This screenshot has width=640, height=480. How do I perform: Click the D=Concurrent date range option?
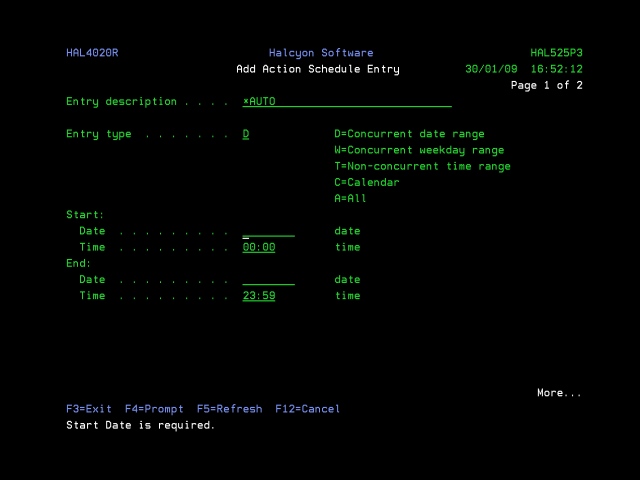point(409,134)
